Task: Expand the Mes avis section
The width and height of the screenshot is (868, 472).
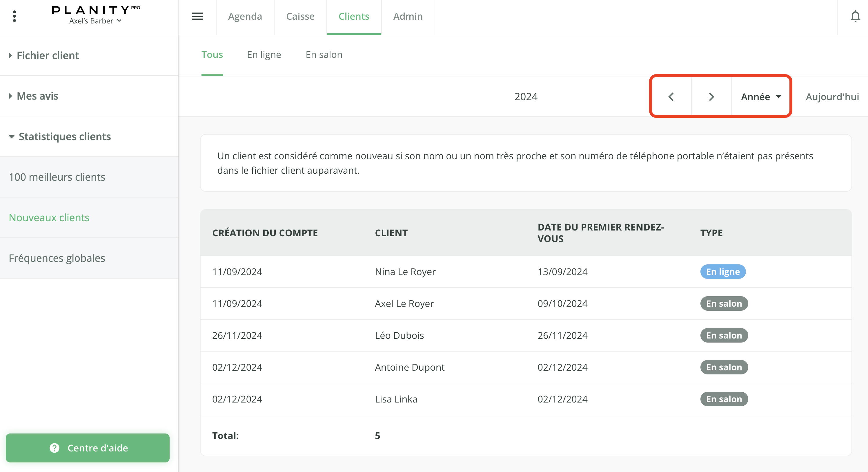Action: tap(37, 96)
